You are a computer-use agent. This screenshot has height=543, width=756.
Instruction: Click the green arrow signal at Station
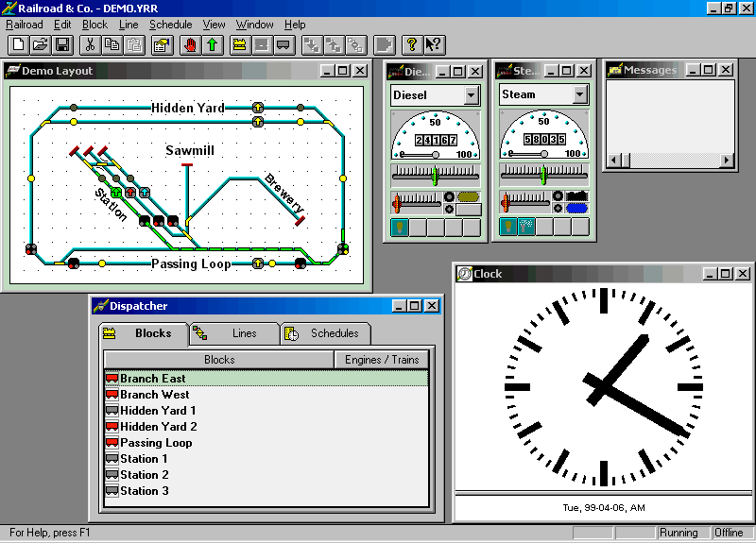116,193
